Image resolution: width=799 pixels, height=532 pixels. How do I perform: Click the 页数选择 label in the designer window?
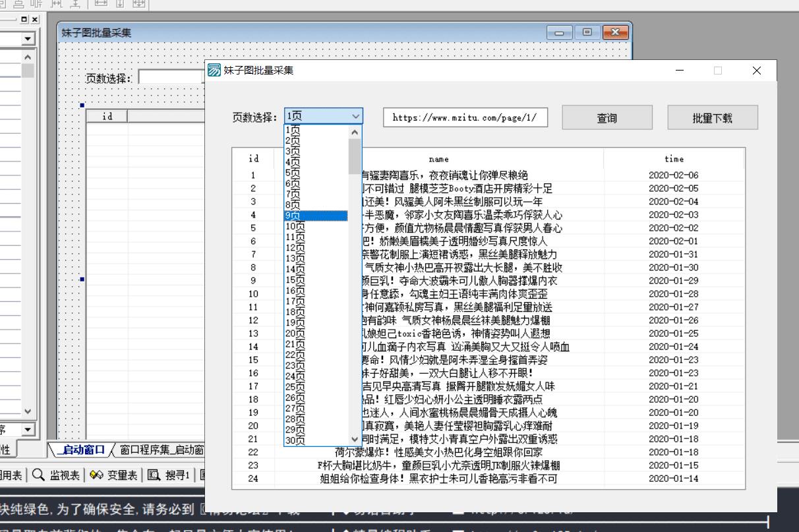coord(109,78)
